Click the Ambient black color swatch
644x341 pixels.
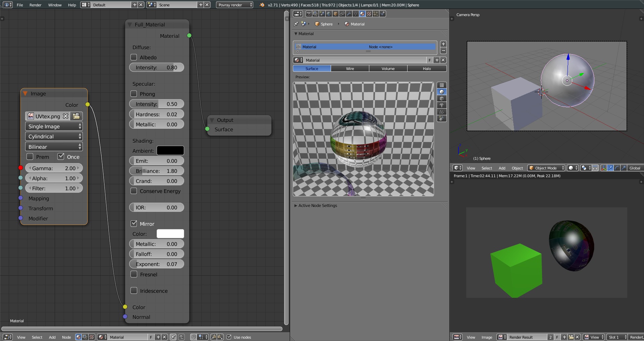coord(170,150)
